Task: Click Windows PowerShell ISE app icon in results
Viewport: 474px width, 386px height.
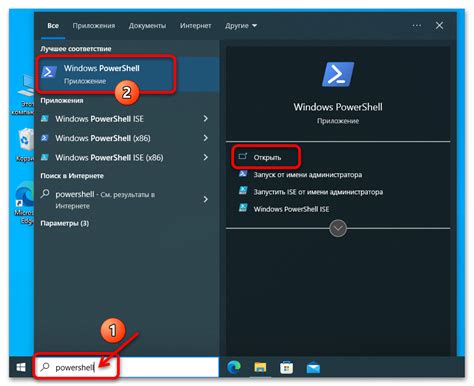Action: pyautogui.click(x=45, y=119)
